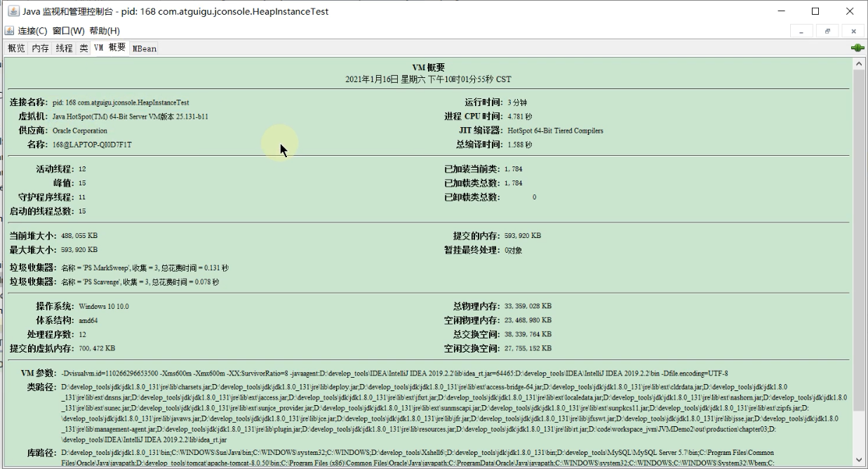Minimize the inner JConsole frame

[x=801, y=32]
